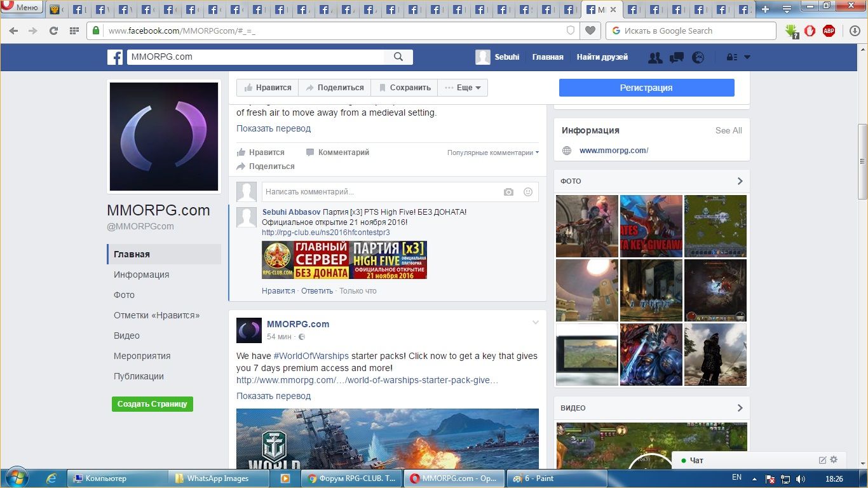Open Популярные комментарии sort dropdown
The width and height of the screenshot is (868, 488).
tap(493, 152)
